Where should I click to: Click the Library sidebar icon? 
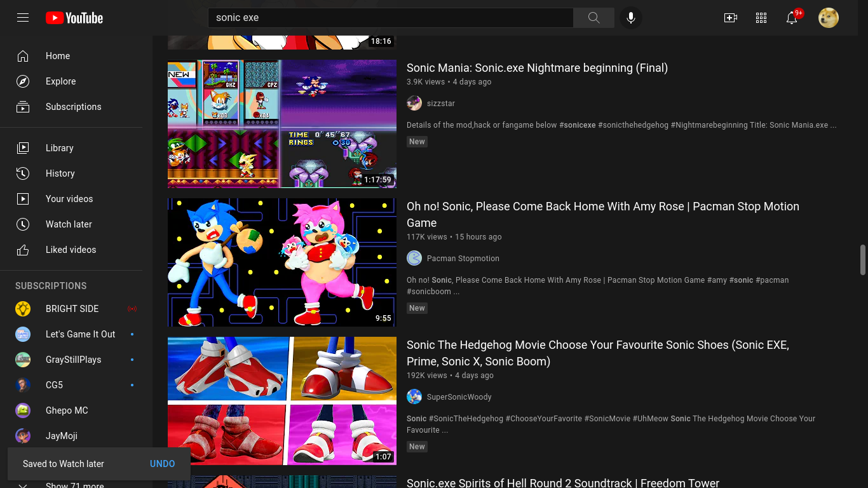click(23, 148)
